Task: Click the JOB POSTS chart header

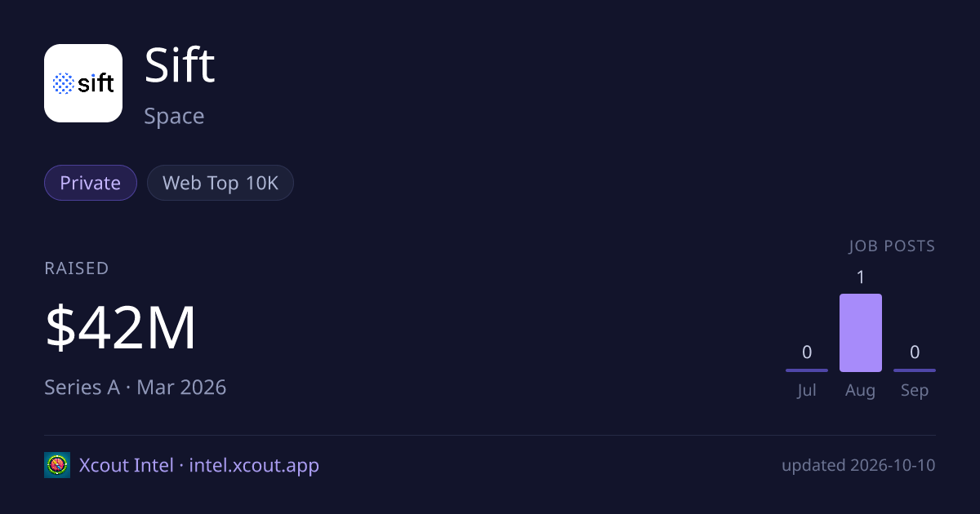Action: (892, 246)
